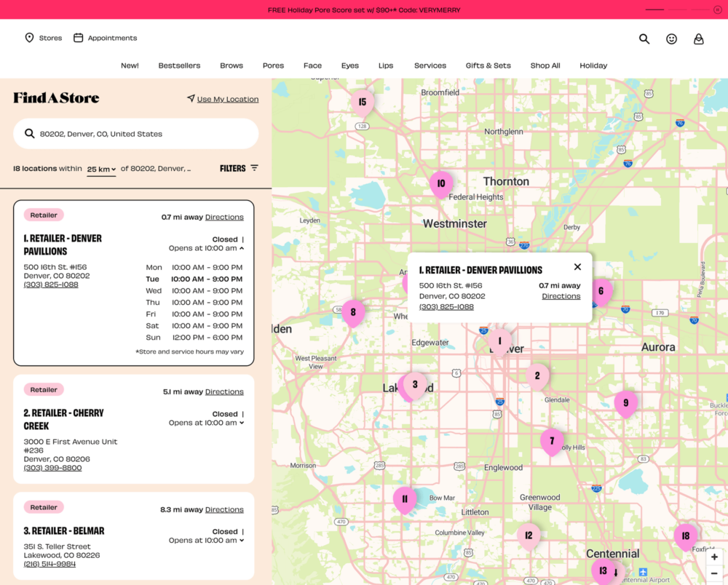Open the Filters button
The height and width of the screenshot is (585, 728).
click(239, 168)
